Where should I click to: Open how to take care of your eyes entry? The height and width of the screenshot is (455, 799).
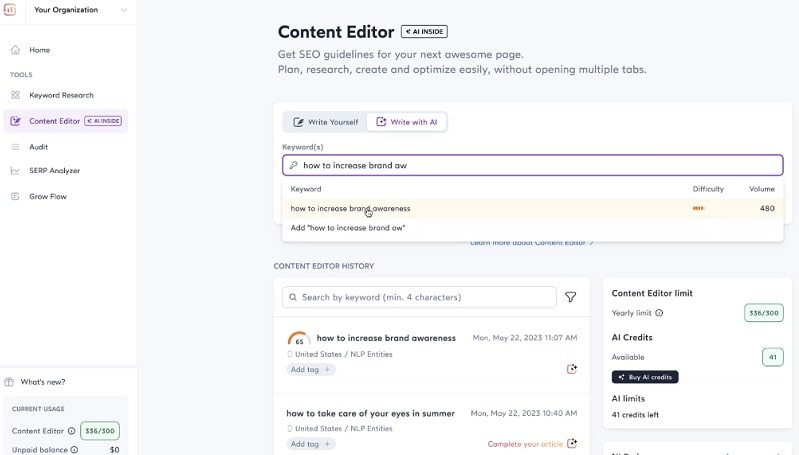click(370, 413)
